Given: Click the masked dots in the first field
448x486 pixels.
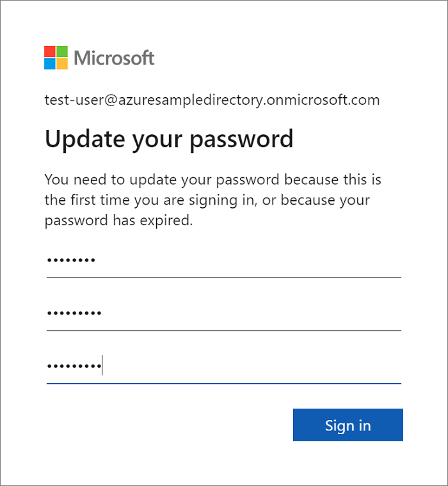Looking at the screenshot, I should (x=71, y=261).
